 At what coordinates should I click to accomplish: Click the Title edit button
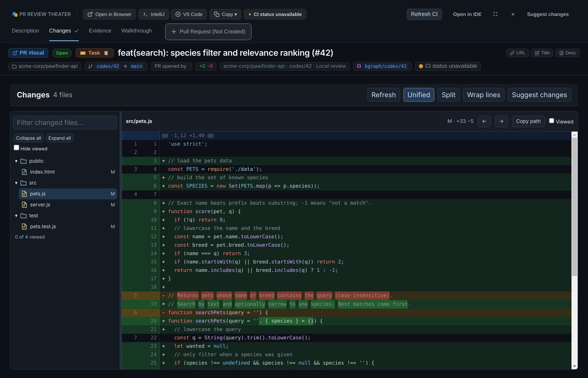point(542,53)
